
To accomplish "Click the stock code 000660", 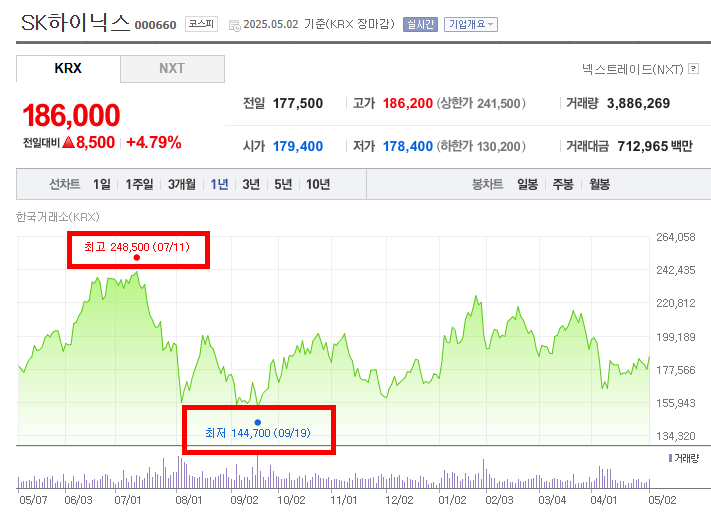I will pos(156,25).
